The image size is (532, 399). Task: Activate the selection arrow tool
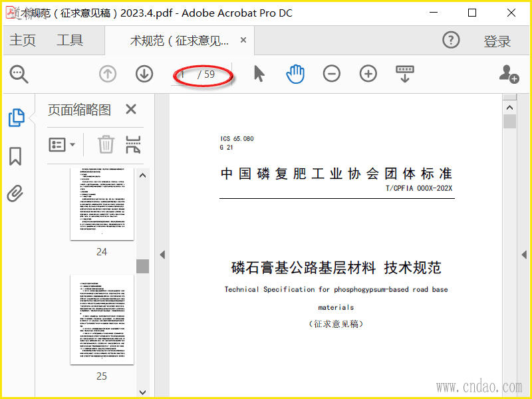[259, 74]
